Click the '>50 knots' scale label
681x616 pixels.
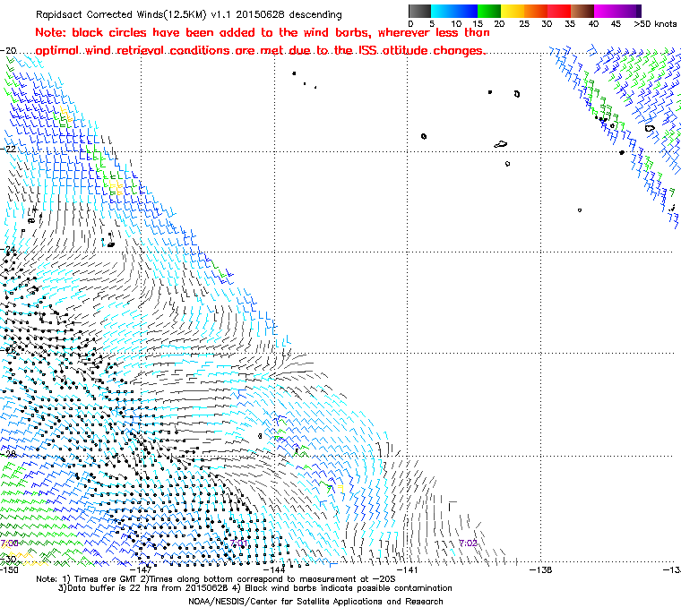[655, 24]
